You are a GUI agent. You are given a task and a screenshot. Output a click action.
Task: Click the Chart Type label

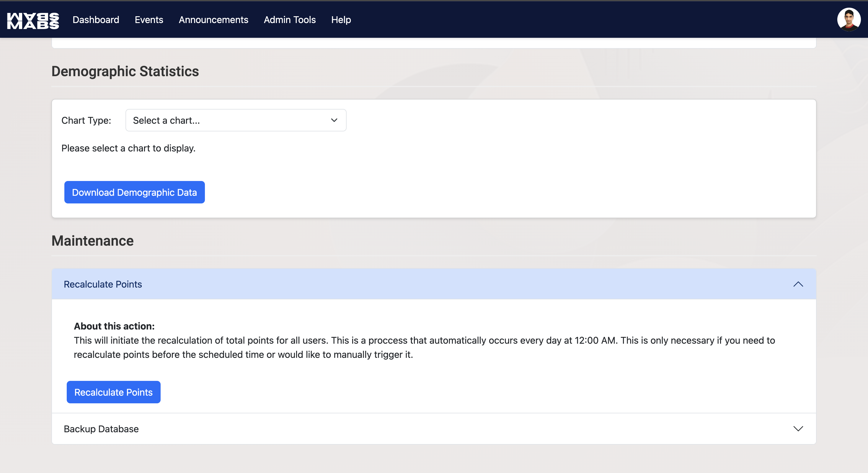[x=86, y=120]
